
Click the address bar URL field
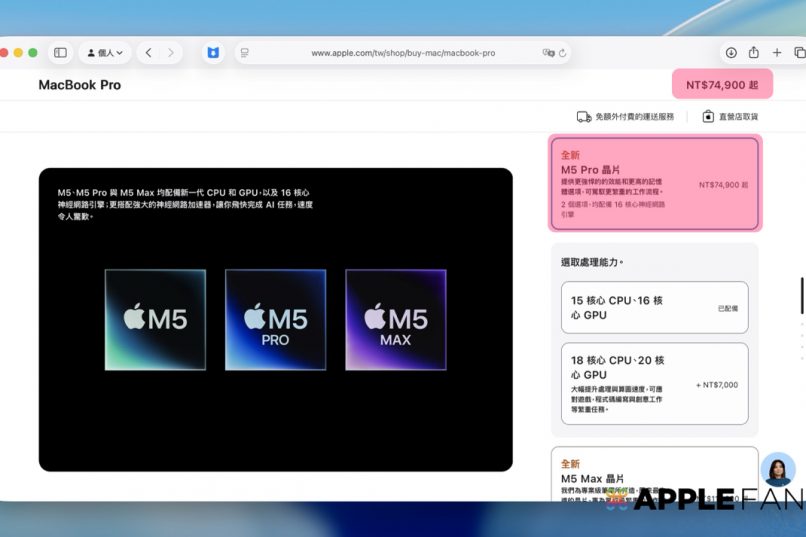click(402, 53)
